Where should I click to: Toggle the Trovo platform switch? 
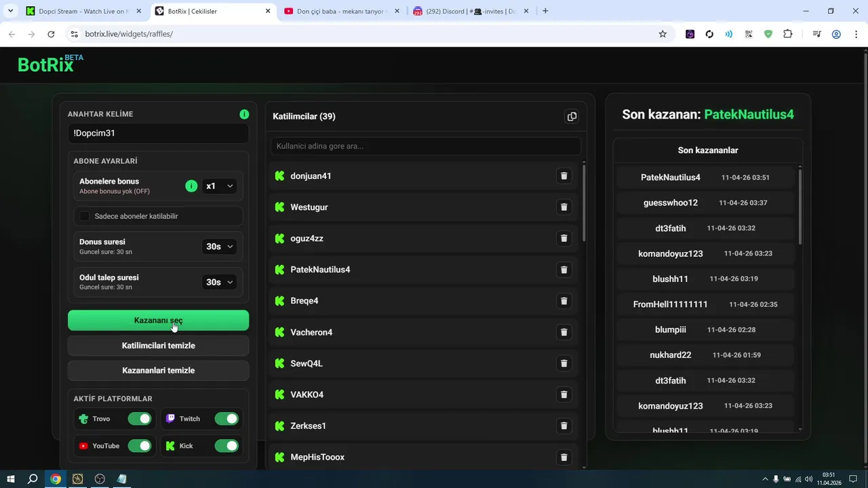pyautogui.click(x=140, y=419)
